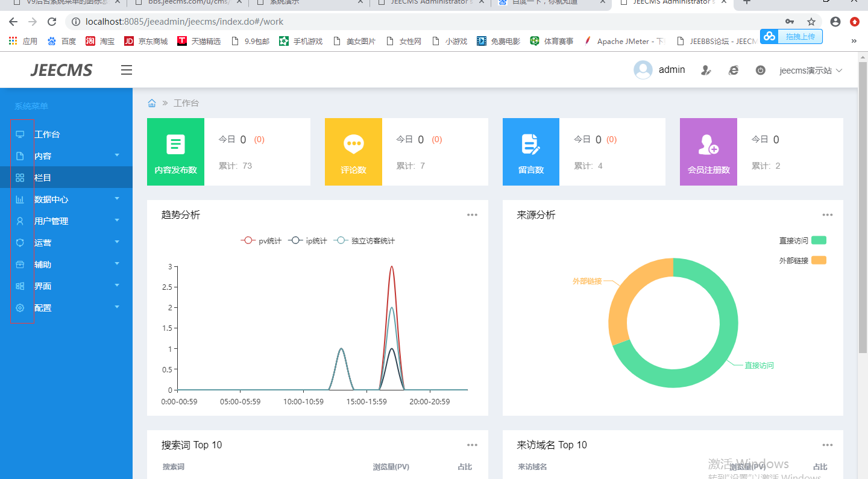Screen dimensions: 868x479
Task: Toggle pv统计 series in chart legend
Action: click(261, 240)
